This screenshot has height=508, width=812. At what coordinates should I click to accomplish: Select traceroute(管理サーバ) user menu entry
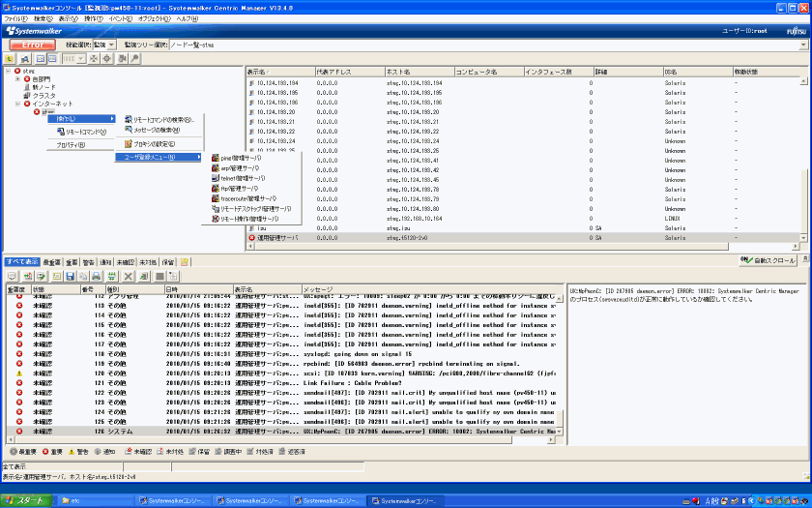point(251,198)
